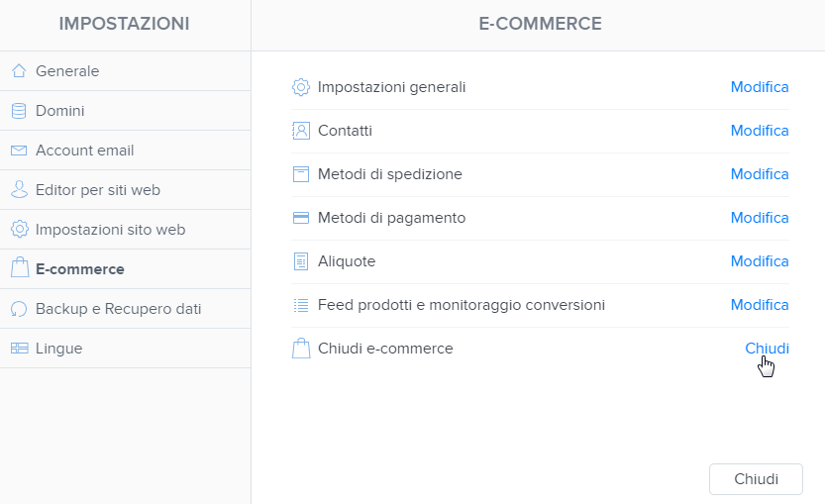Screen dimensions: 825x504
Task: Click the box icon for Metodi di spedizione
Action: pyautogui.click(x=301, y=174)
